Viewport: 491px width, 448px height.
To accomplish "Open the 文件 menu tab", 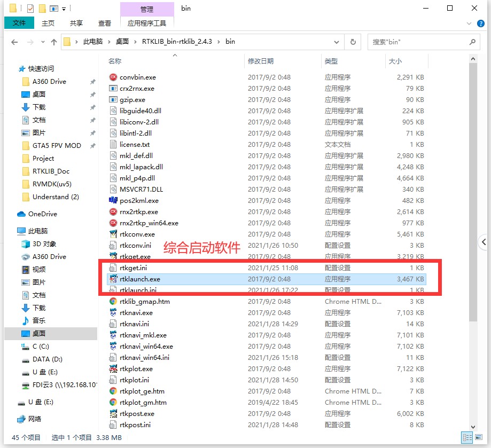I will (x=19, y=23).
